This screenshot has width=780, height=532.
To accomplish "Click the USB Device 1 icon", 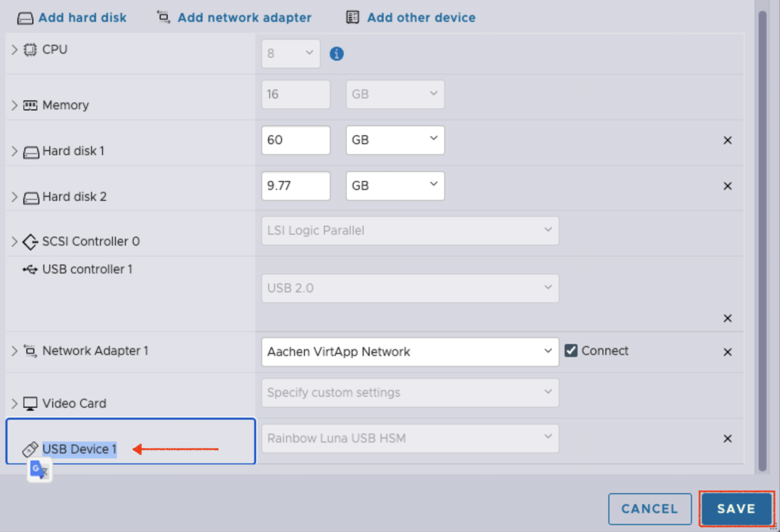I will [30, 449].
